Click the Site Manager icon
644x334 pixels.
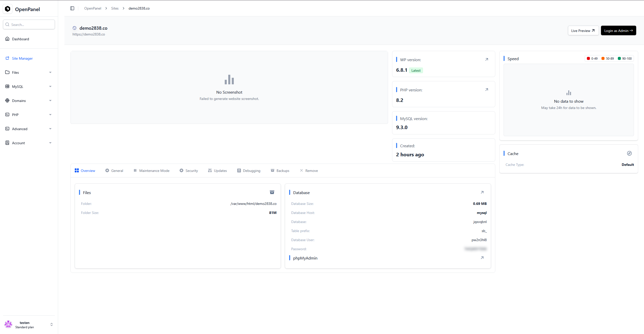pyautogui.click(x=7, y=58)
